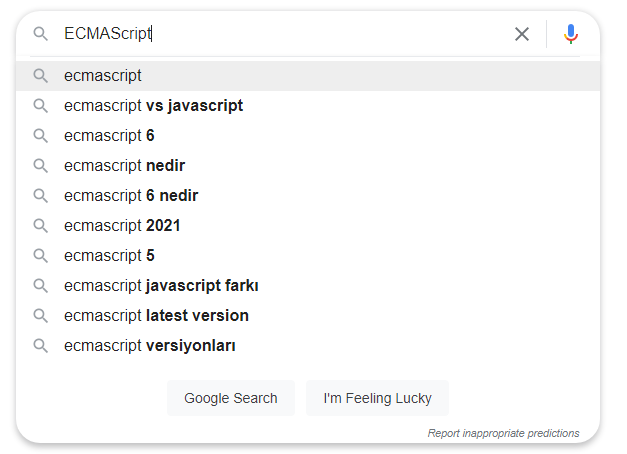Viewport: 627px width, 454px height.
Task: Open Report inappropriate predictions link
Action: tap(503, 433)
